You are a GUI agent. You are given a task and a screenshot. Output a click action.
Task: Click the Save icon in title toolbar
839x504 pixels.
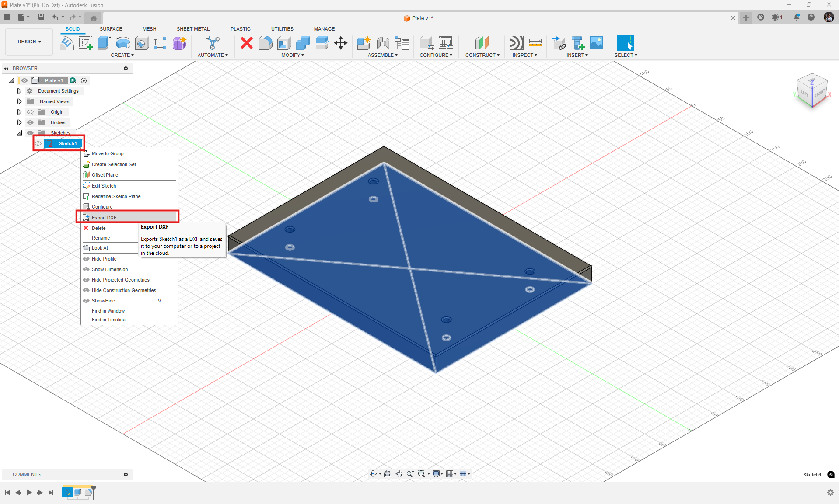tap(41, 17)
